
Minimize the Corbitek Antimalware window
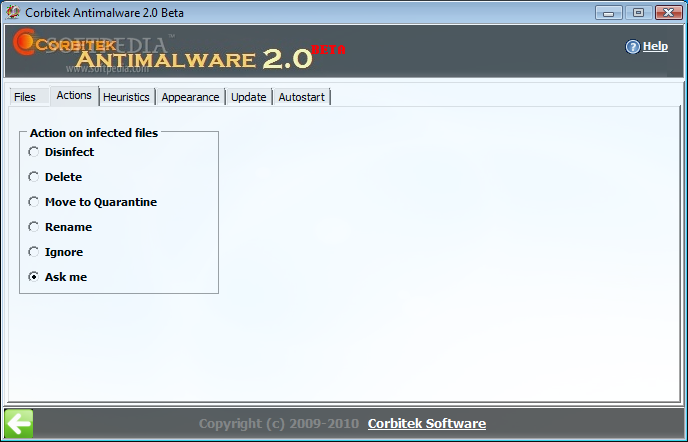[609, 13]
